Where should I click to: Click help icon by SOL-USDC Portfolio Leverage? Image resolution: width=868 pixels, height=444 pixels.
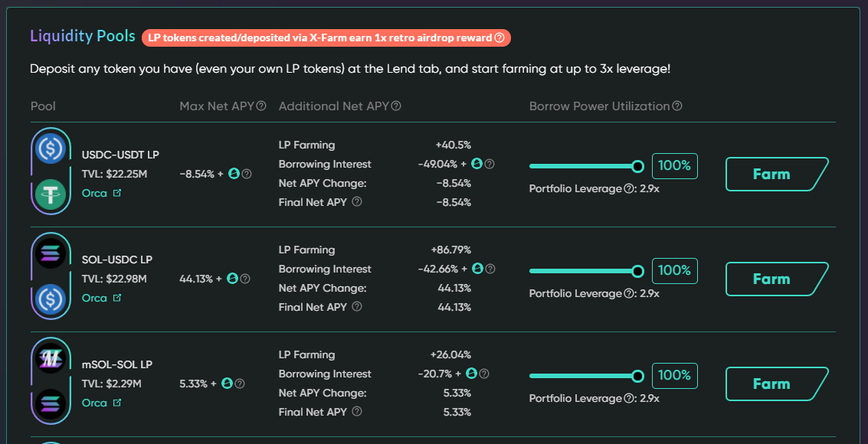point(629,293)
